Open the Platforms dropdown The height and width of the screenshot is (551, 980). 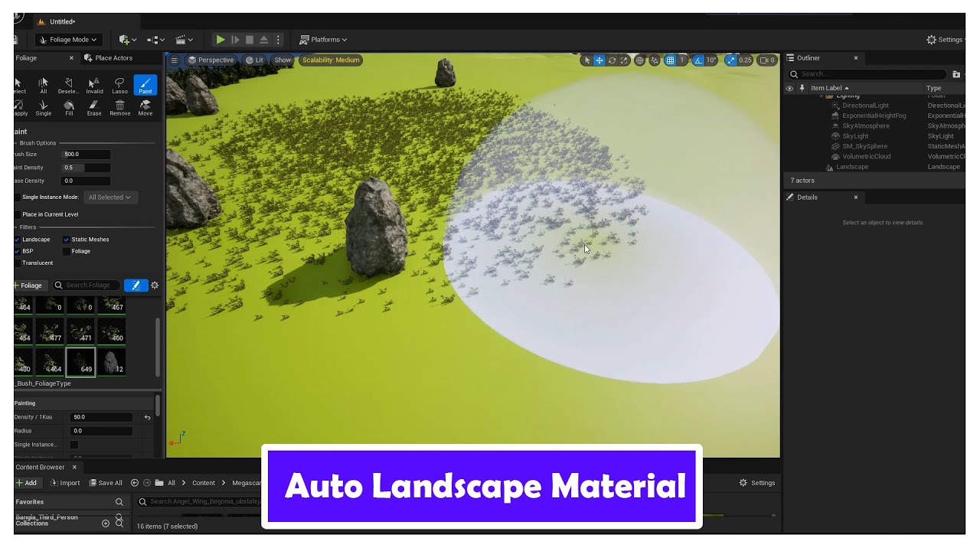(323, 40)
